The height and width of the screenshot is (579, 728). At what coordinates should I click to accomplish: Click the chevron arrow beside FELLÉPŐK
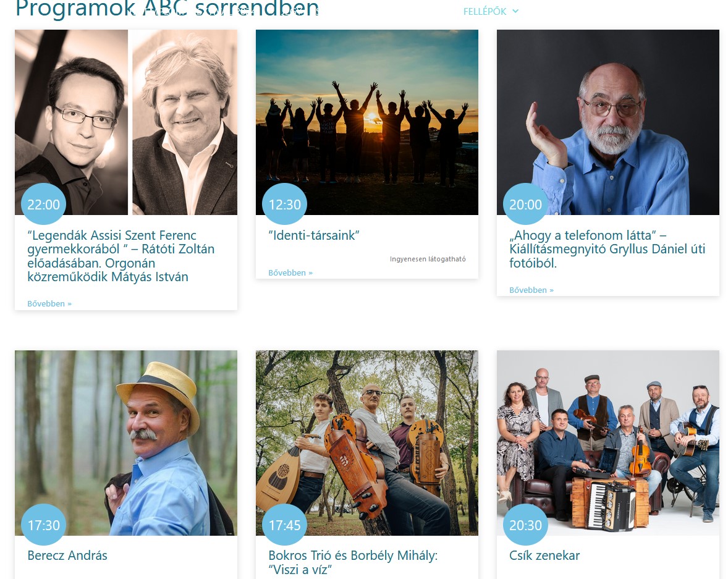[x=515, y=11]
